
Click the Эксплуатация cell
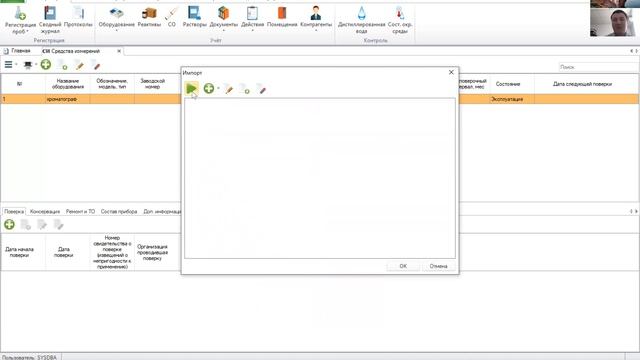coord(512,99)
